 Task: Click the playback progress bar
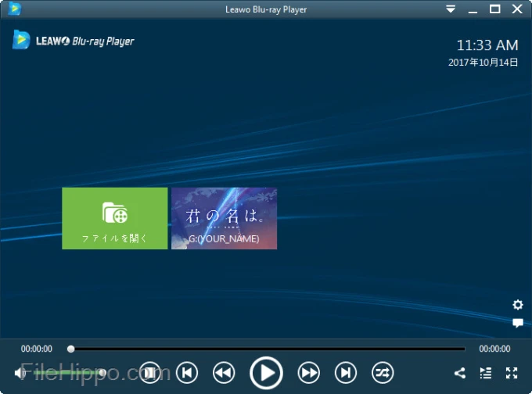[266, 349]
